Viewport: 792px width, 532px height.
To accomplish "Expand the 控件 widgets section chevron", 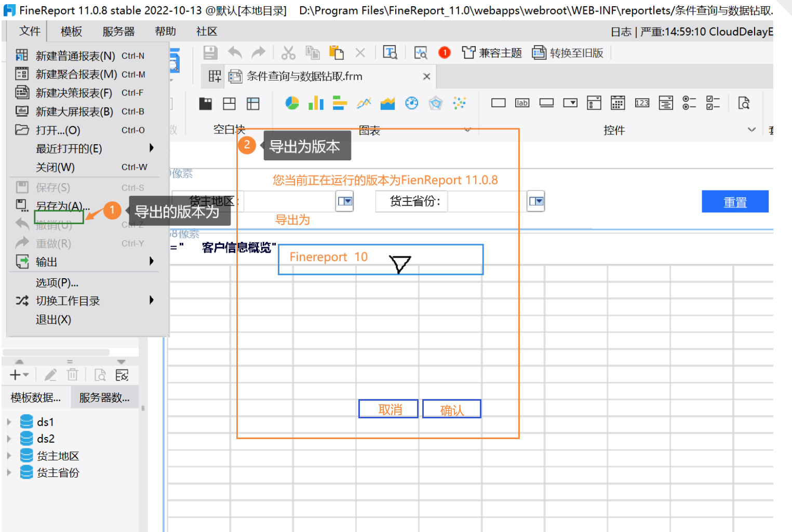I will pos(751,130).
